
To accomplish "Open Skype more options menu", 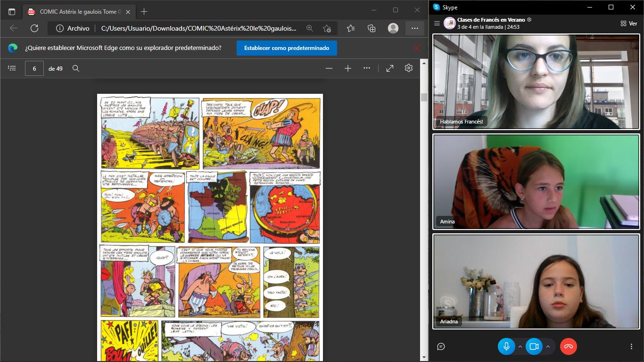I will (x=631, y=346).
